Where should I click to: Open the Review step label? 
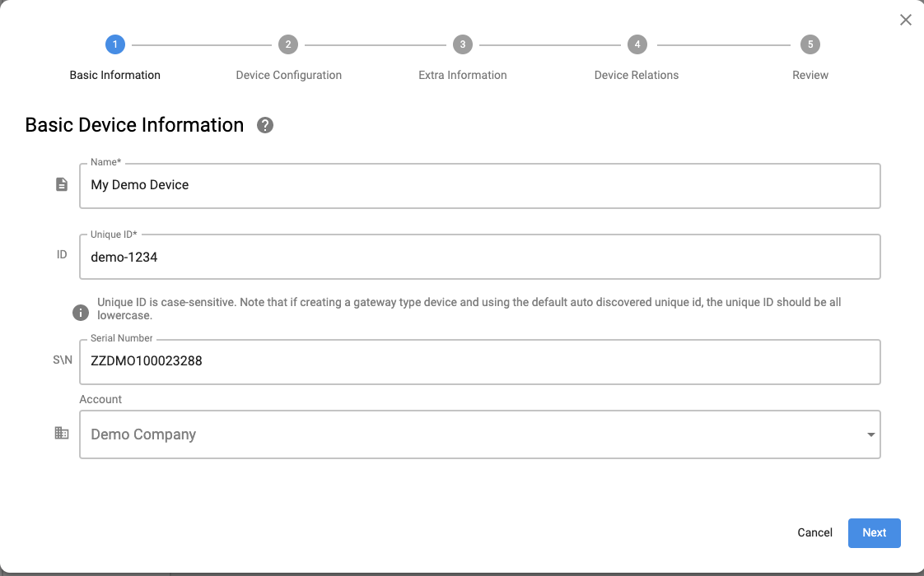pyautogui.click(x=810, y=75)
